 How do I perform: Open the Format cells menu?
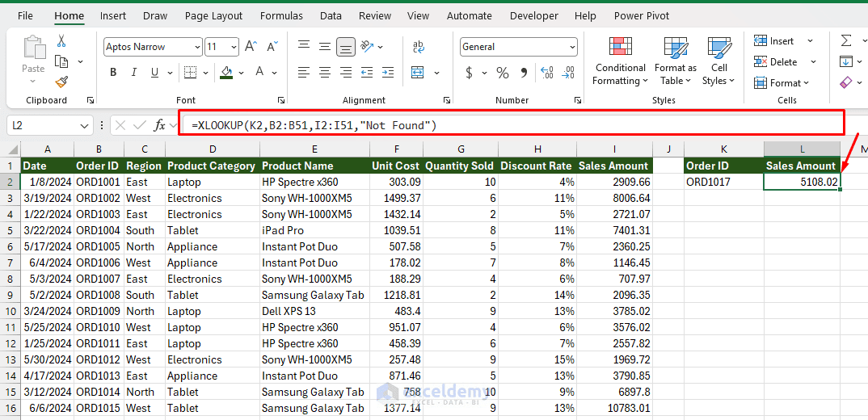782,83
